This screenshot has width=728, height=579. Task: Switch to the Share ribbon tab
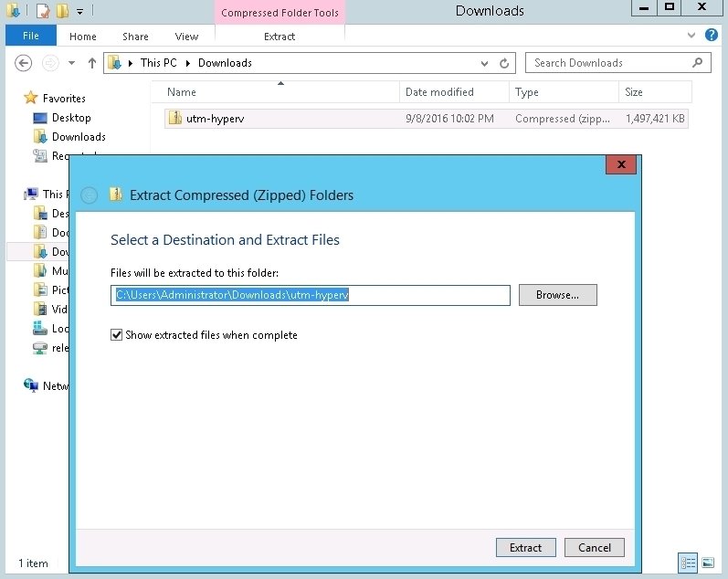(x=135, y=37)
